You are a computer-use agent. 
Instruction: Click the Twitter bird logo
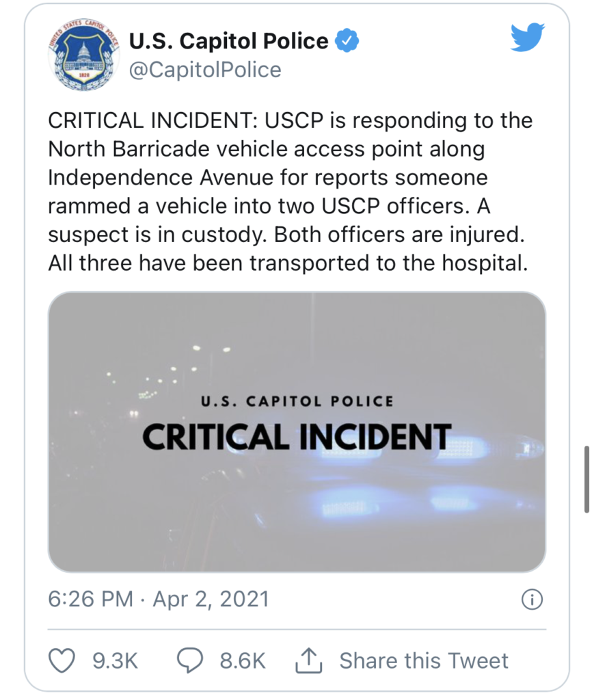[x=528, y=38]
